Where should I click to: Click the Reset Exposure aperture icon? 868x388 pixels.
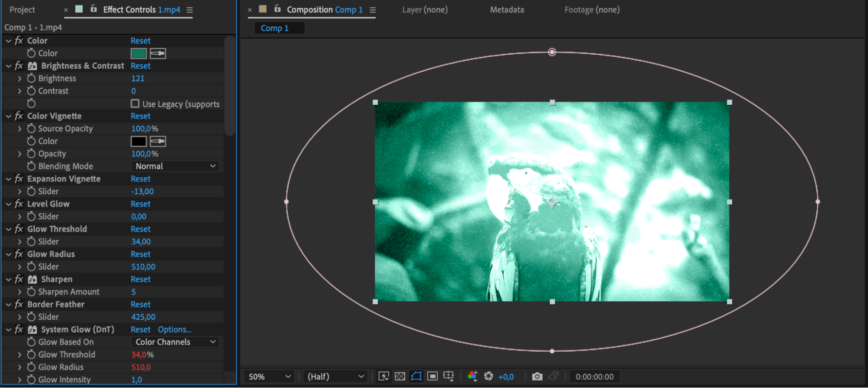488,376
